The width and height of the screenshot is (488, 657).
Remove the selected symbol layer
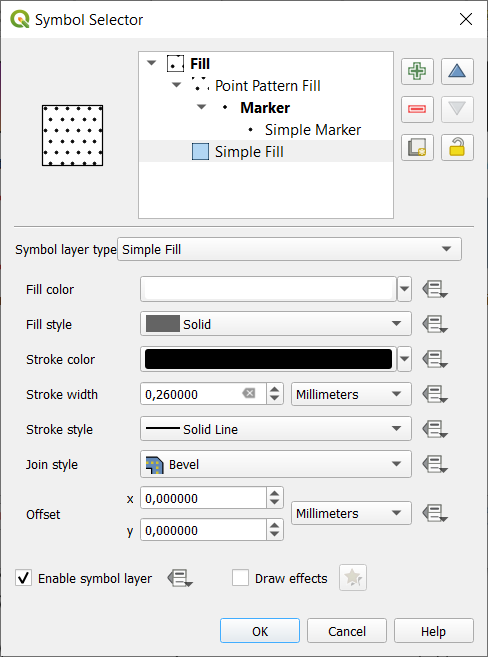tap(417, 109)
